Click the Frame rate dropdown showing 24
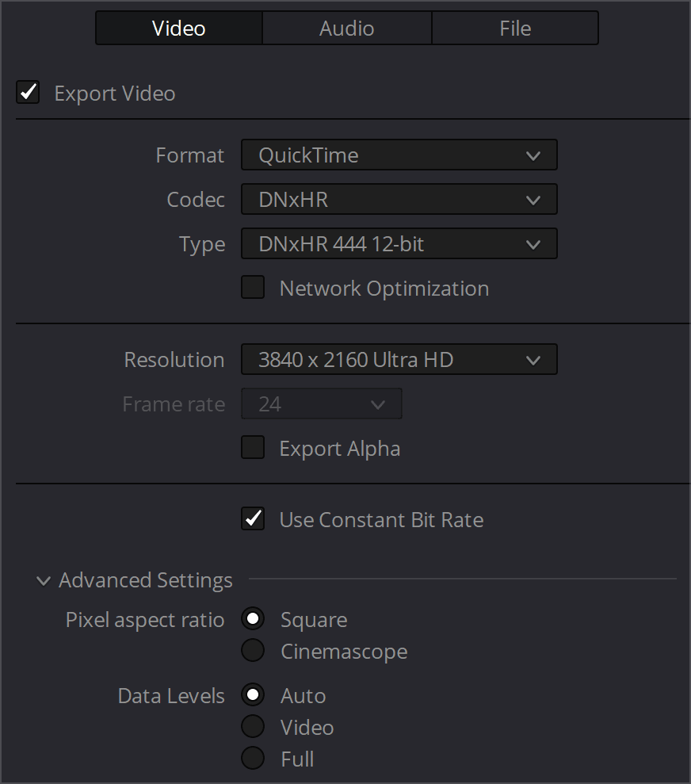 click(x=322, y=404)
